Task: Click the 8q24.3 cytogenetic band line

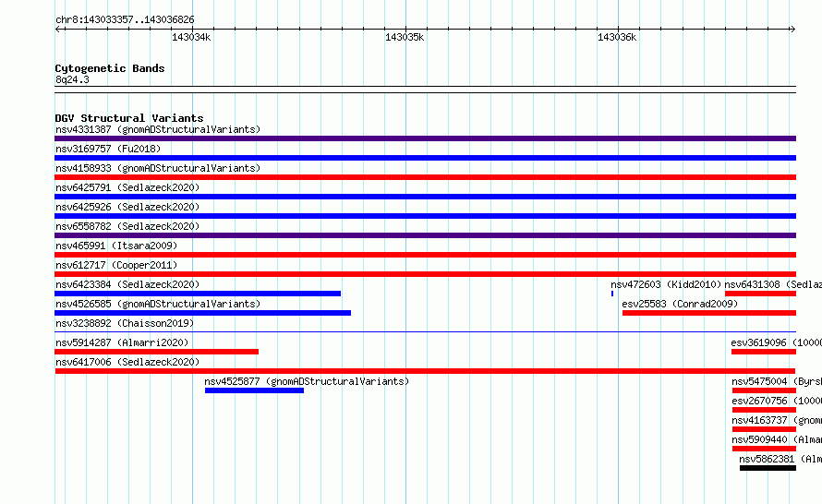Action: [425, 90]
